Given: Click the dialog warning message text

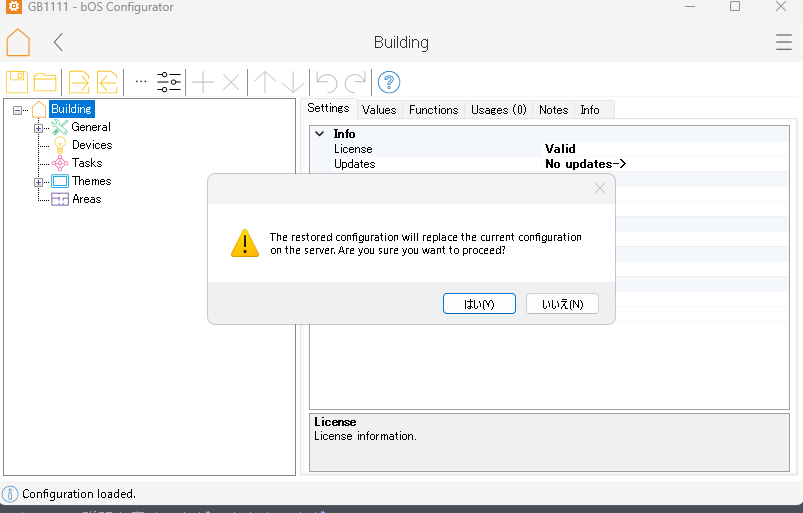Looking at the screenshot, I should 426,244.
